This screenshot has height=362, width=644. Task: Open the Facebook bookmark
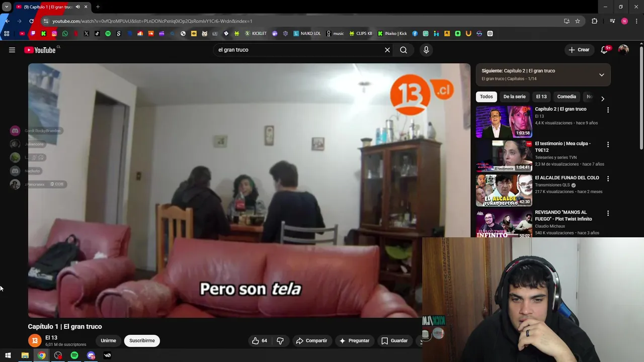coord(415,34)
